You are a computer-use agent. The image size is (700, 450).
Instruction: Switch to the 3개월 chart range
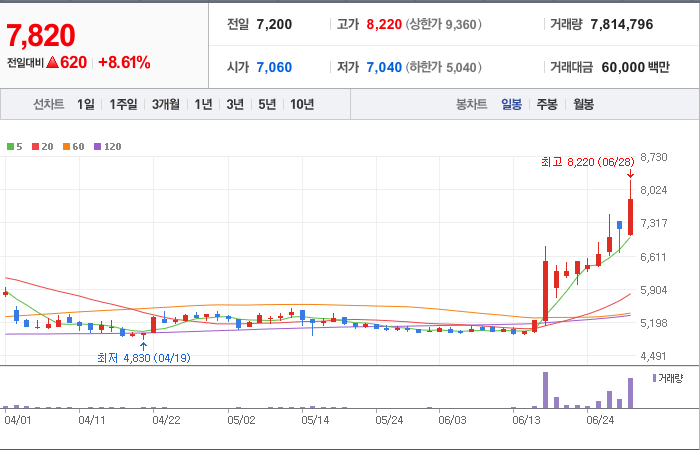(166, 104)
